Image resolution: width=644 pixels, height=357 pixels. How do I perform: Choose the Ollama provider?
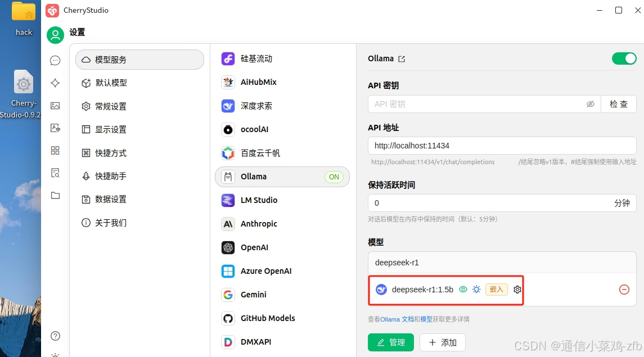[282, 177]
